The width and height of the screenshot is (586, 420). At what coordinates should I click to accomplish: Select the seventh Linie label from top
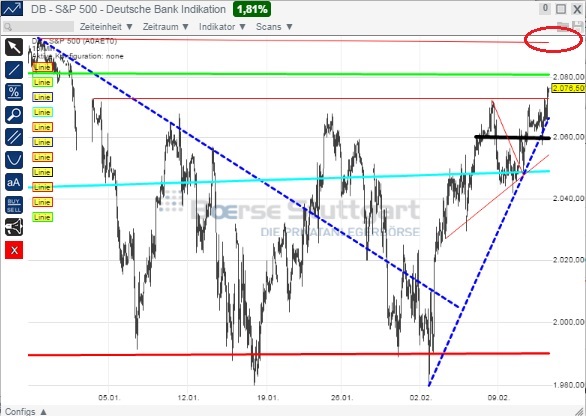(42, 157)
